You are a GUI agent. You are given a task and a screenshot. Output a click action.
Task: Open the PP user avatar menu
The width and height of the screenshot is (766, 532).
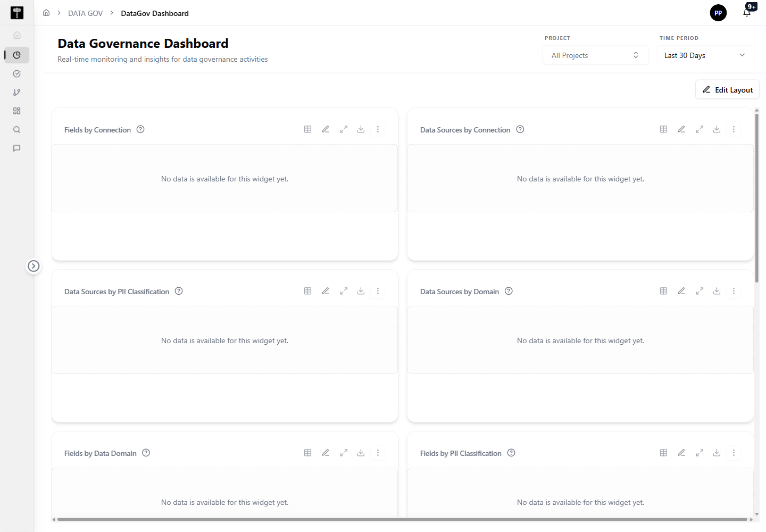click(718, 13)
